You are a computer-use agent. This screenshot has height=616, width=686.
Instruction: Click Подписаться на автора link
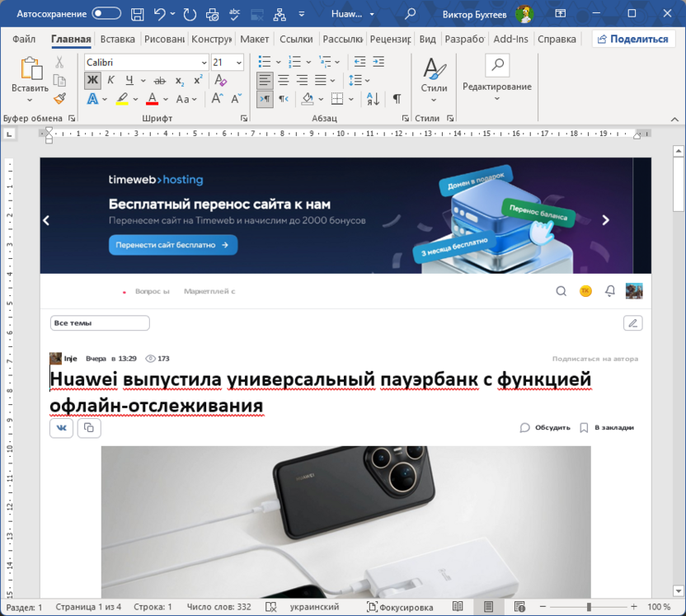pyautogui.click(x=595, y=359)
